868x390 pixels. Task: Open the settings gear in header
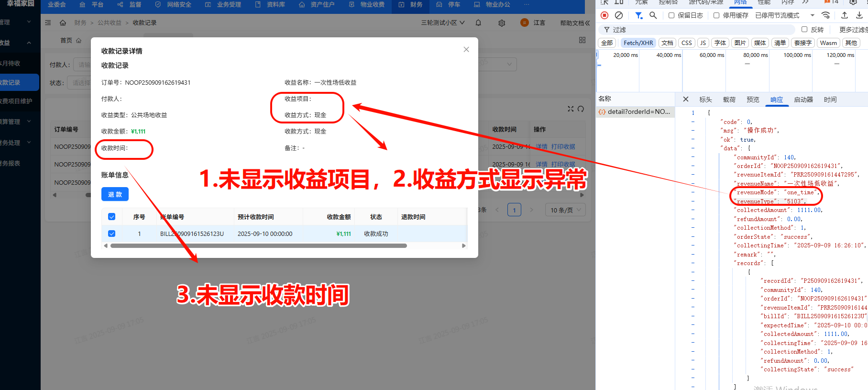502,23
